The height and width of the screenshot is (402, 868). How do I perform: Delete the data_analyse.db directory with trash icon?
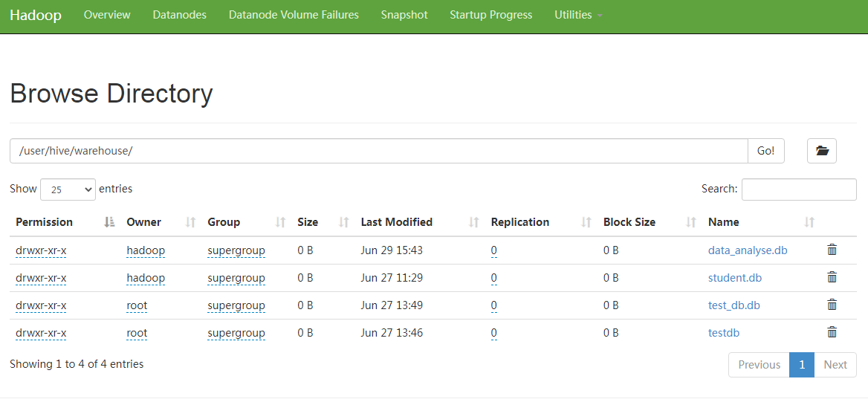(832, 250)
